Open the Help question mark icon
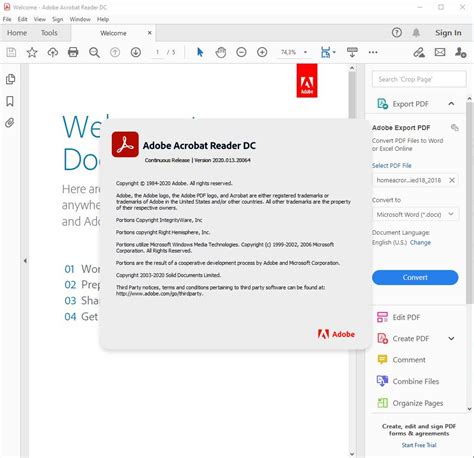474x458 pixels. (x=397, y=33)
